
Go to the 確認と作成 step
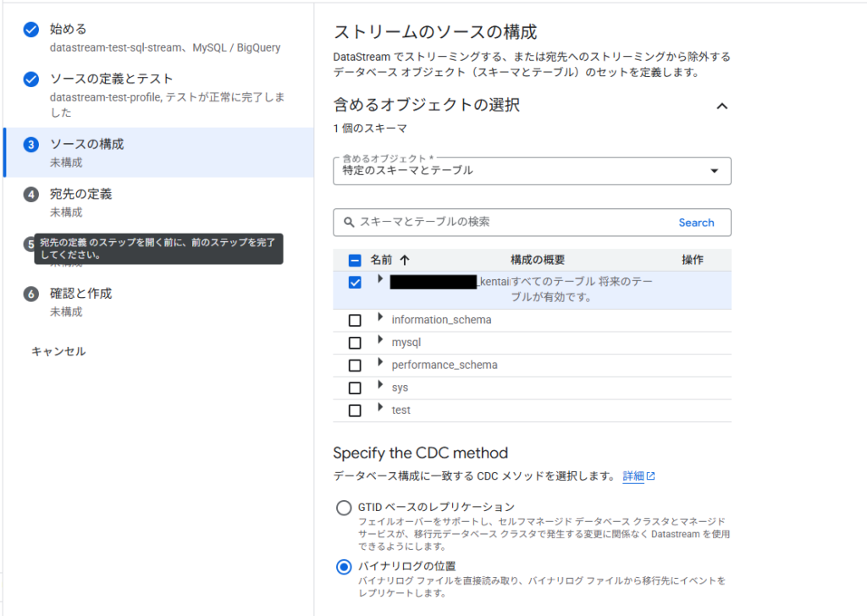click(x=80, y=294)
